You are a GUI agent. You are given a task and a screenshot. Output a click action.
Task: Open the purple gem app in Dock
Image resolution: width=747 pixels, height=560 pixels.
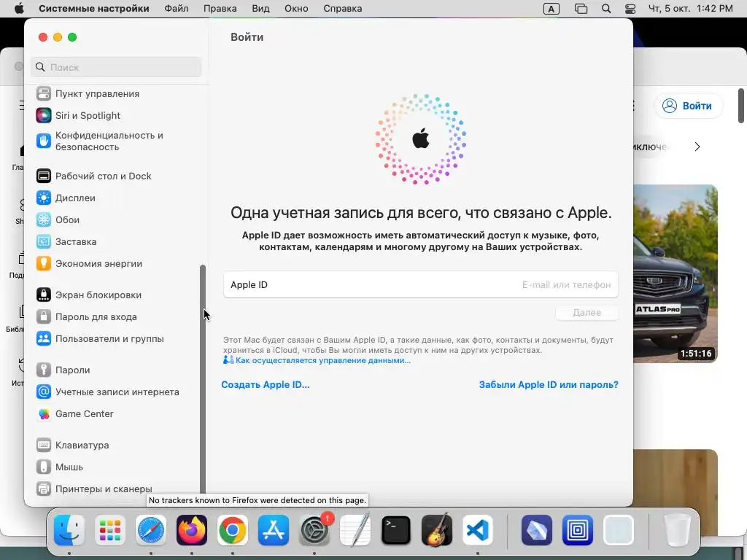click(x=537, y=530)
